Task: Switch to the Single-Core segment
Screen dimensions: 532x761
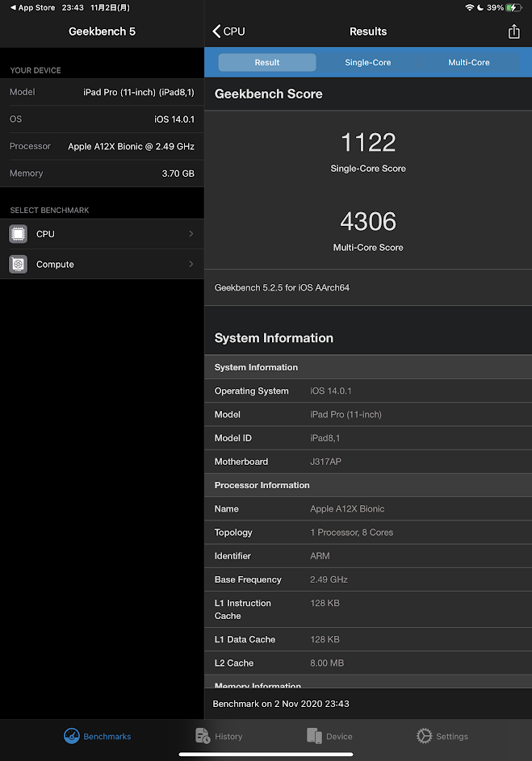Action: click(x=368, y=62)
